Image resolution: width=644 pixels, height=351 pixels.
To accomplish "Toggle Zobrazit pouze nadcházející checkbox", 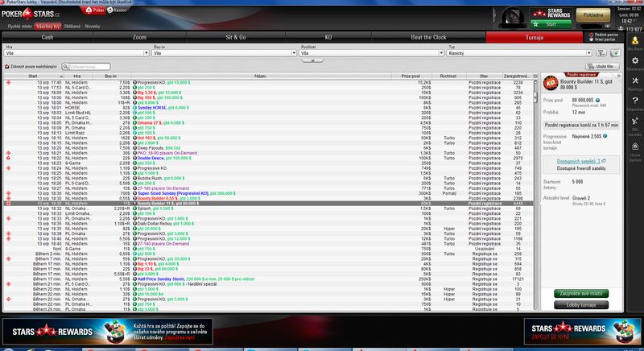I will coord(7,67).
